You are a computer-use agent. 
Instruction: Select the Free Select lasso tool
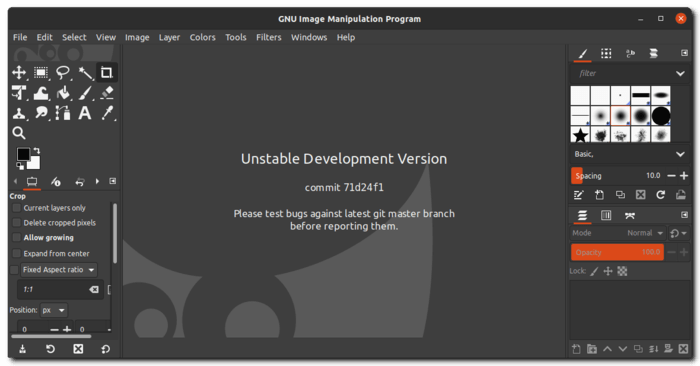click(63, 72)
